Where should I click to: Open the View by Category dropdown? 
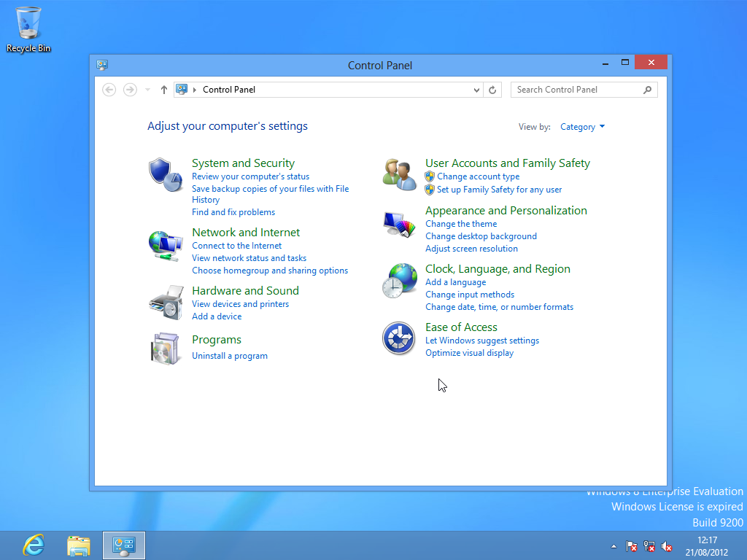point(583,127)
